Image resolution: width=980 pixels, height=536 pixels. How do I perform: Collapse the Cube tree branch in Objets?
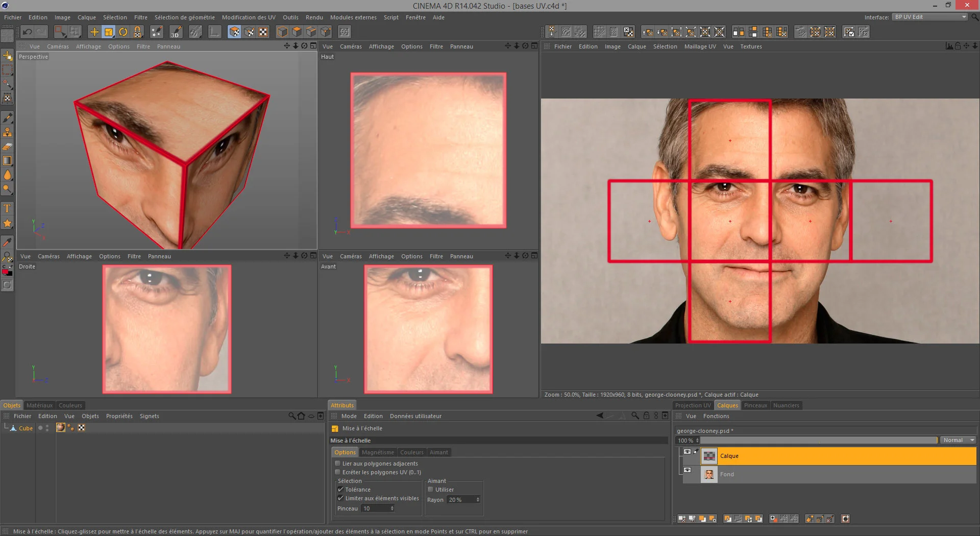click(x=6, y=427)
